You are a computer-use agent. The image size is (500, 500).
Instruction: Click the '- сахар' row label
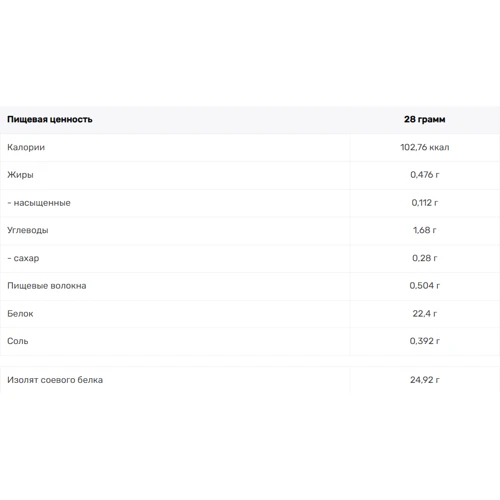click(x=23, y=258)
